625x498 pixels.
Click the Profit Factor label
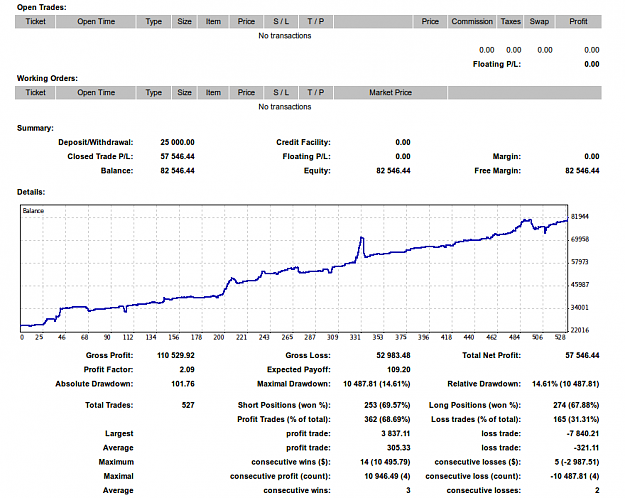click(108, 370)
